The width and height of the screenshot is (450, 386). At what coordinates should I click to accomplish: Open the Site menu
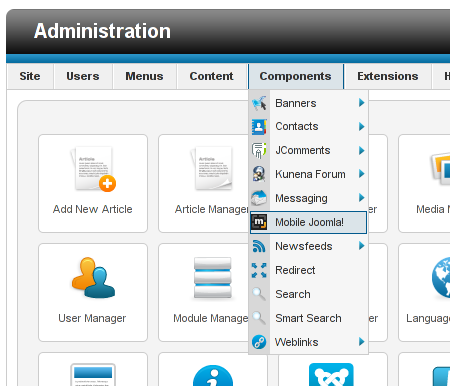(x=30, y=76)
